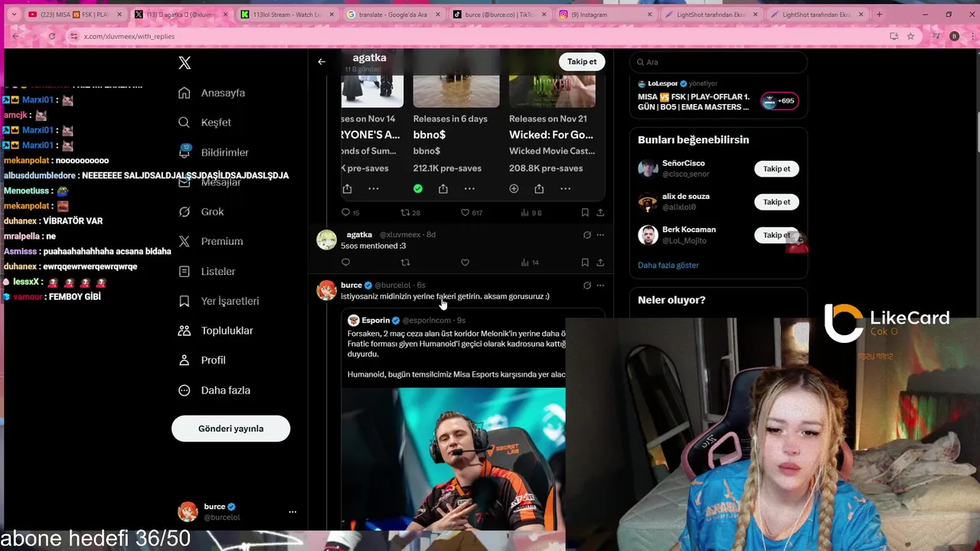
Task: Open the Humanoid photo in quoted post
Action: 453,458
